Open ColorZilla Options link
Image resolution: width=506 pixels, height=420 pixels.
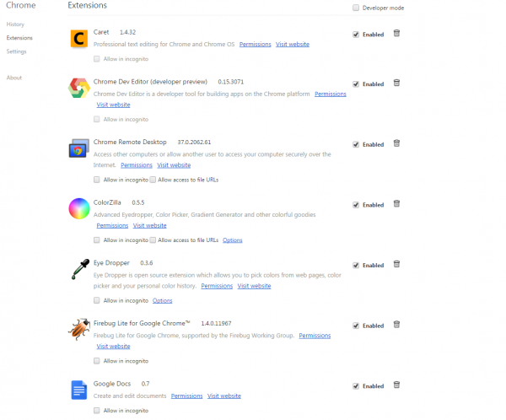pos(233,240)
